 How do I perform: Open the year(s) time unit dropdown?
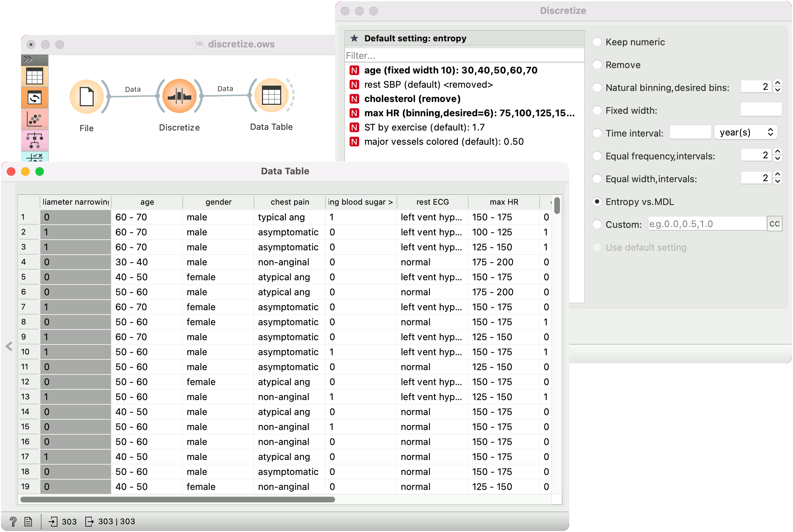click(746, 133)
